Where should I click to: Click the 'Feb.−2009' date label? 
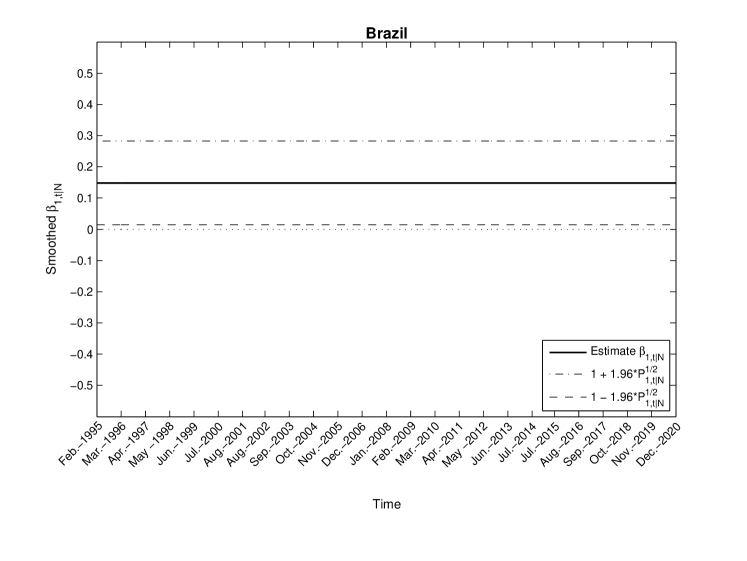tap(394, 444)
